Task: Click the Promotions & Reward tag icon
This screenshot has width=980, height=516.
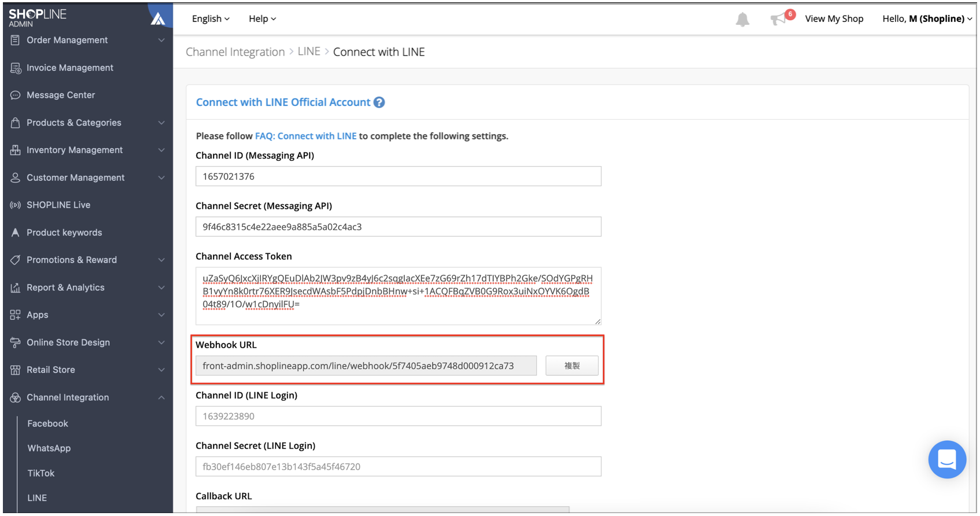Action: point(15,260)
